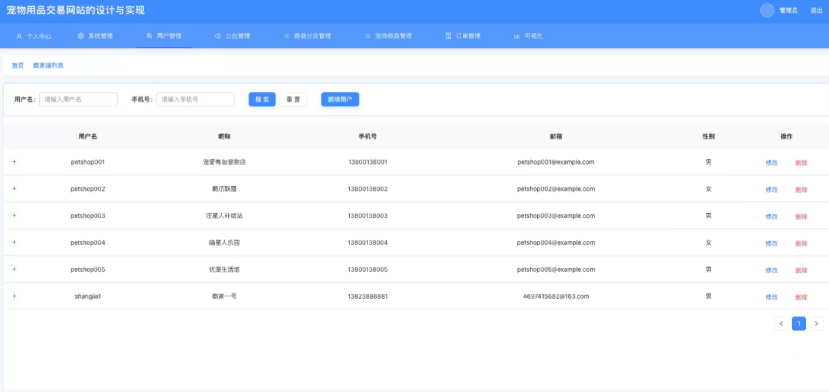Click the 首页 breadcrumb link
829x392 pixels.
point(17,66)
